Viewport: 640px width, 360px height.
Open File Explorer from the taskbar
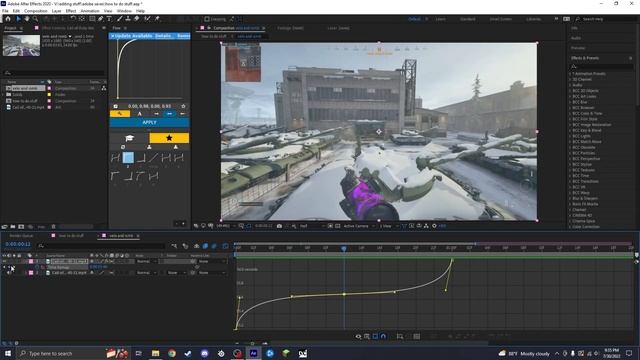[x=156, y=353]
